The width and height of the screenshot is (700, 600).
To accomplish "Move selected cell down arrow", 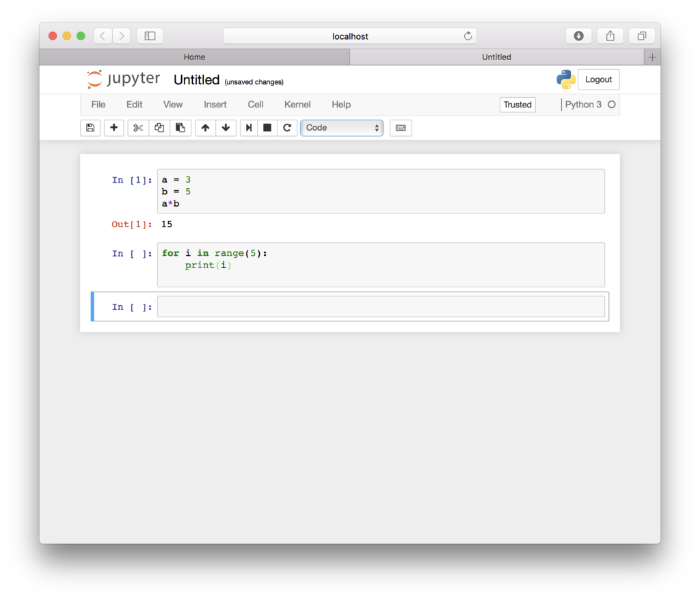I will coord(226,128).
